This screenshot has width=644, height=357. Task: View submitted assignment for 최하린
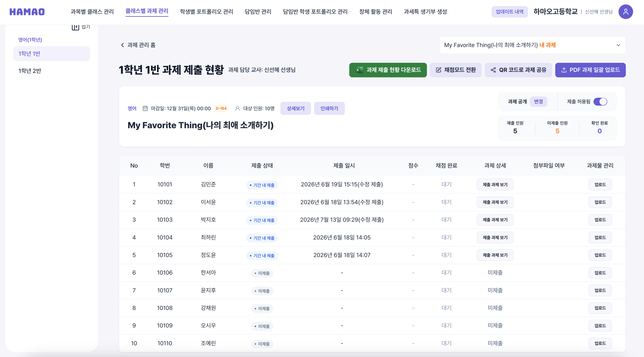(495, 238)
